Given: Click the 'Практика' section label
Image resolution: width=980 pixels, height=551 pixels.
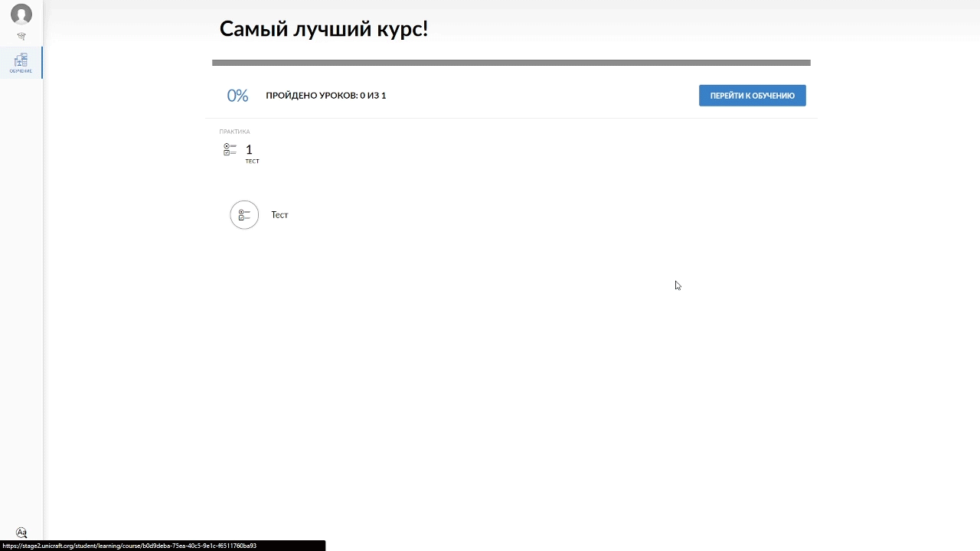Looking at the screenshot, I should click(234, 132).
